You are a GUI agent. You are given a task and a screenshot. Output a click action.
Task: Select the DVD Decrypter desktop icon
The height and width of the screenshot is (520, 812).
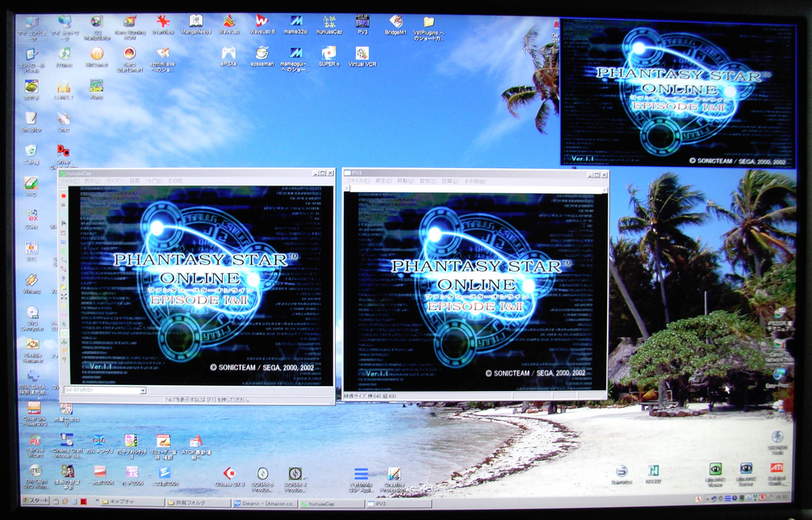(x=32, y=319)
